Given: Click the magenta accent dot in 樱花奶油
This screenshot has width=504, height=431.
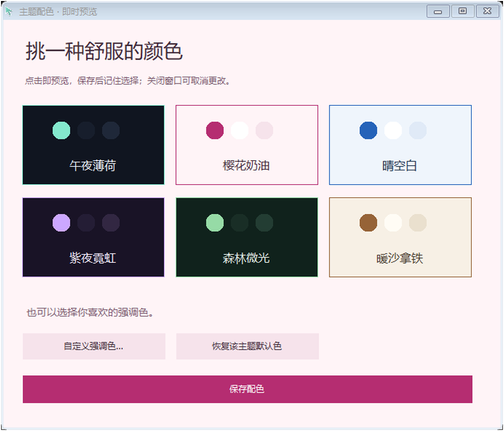Looking at the screenshot, I should coord(215,130).
